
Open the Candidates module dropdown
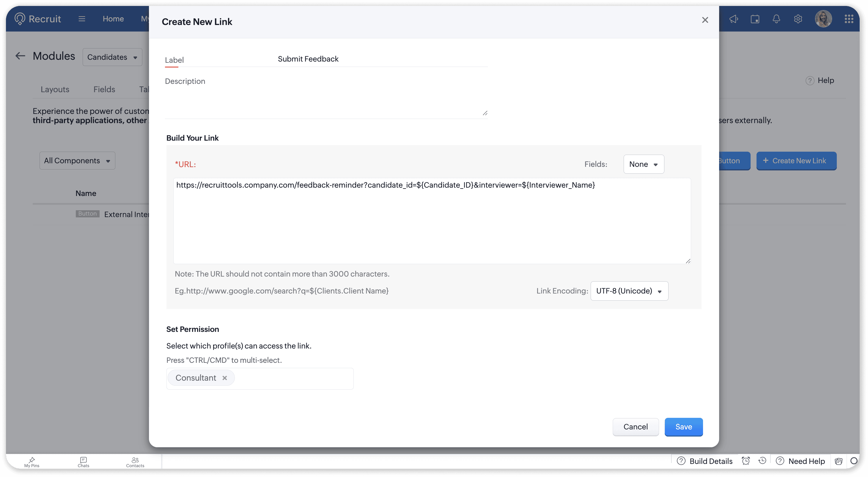(x=112, y=57)
